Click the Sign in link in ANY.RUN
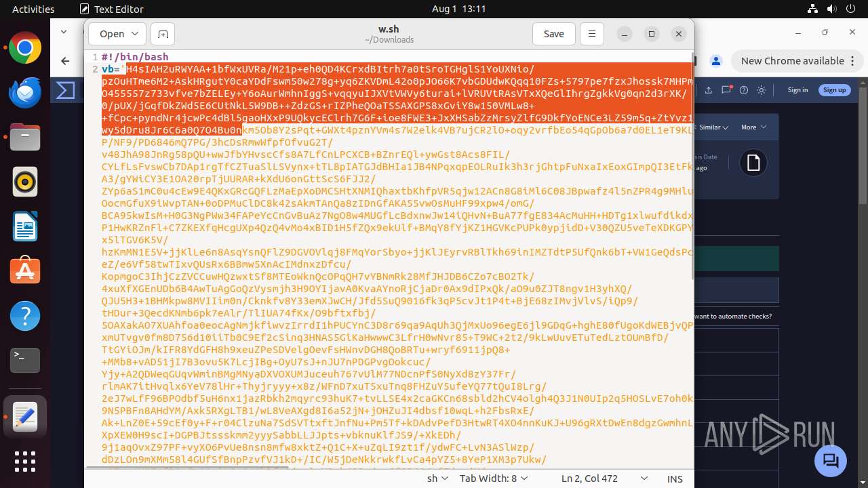Viewport: 868px width, 488px height. click(x=797, y=90)
